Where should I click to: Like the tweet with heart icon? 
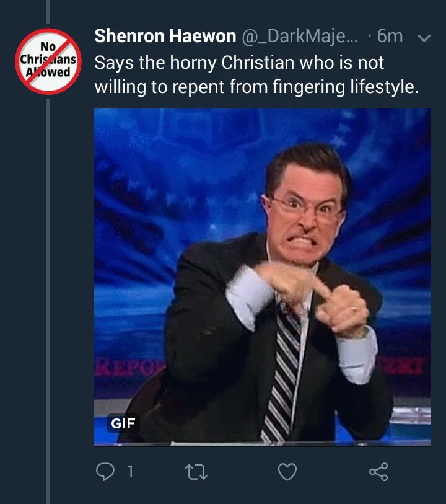pyautogui.click(x=287, y=472)
